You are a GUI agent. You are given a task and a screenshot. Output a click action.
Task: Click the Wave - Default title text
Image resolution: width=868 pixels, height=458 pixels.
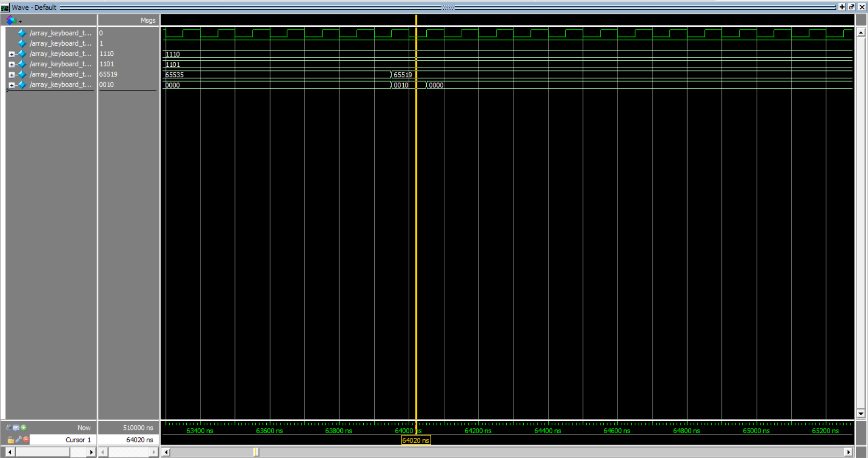click(x=34, y=7)
